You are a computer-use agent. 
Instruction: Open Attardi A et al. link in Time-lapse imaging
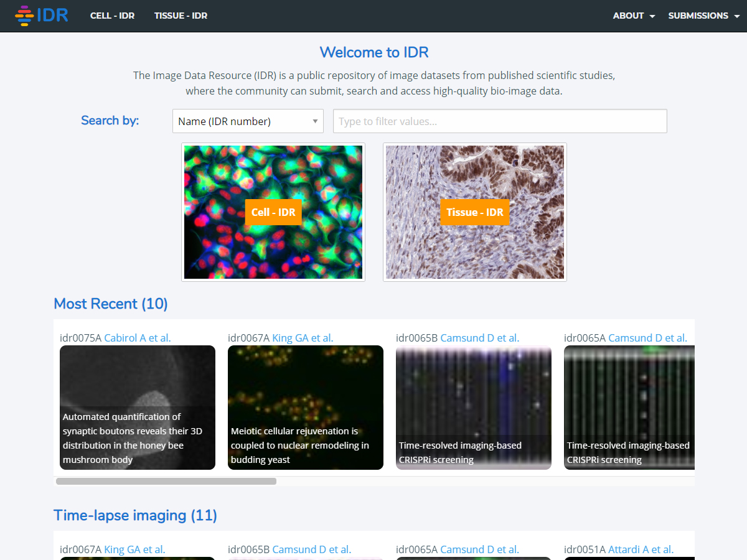point(641,549)
